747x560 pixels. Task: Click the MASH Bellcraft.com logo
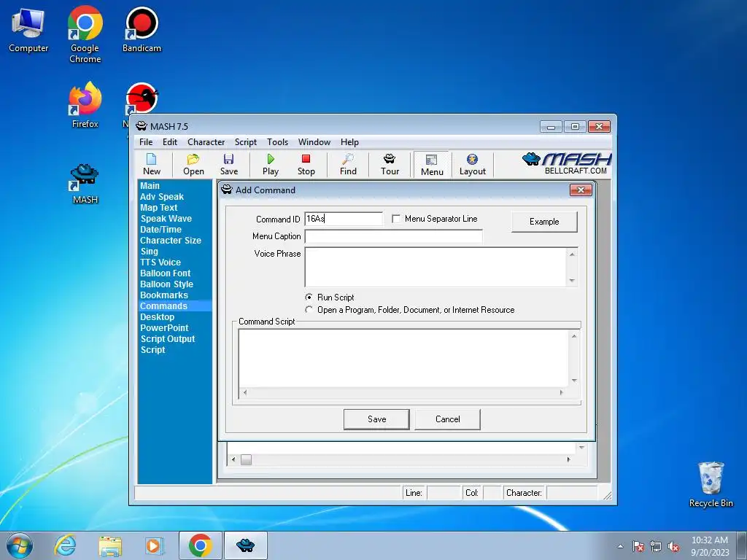566,164
